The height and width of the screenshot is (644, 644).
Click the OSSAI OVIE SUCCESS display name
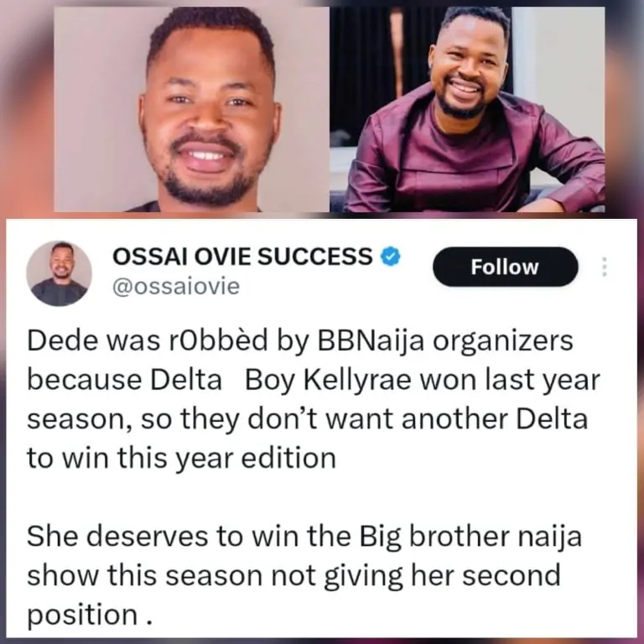(242, 258)
